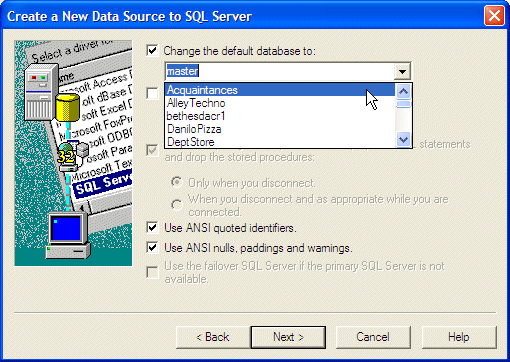Select Only when you disconnect radio button

click(177, 182)
